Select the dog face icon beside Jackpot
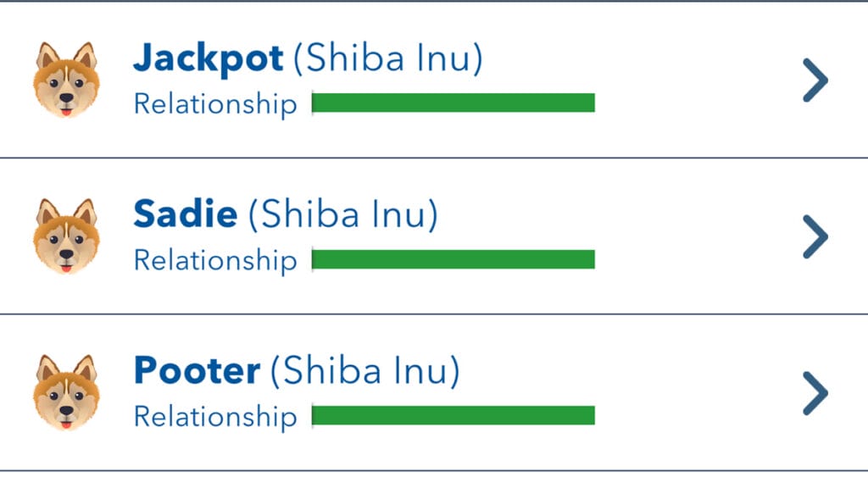868x488 pixels. (68, 78)
